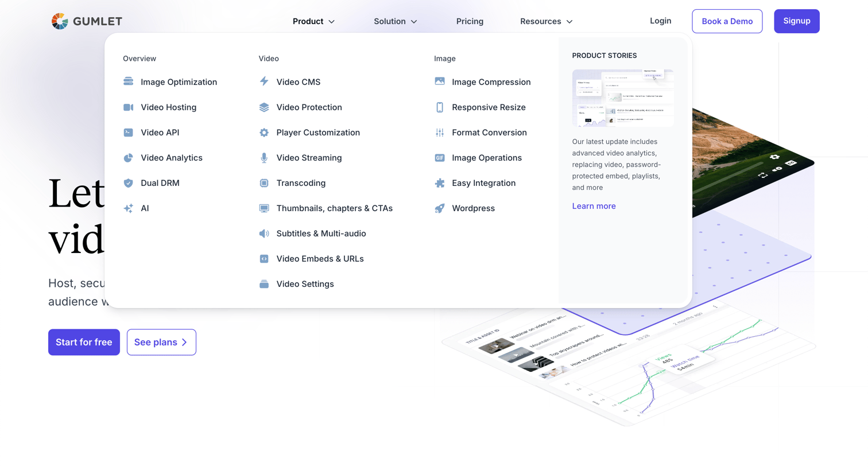Open the Pricing page
The width and height of the screenshot is (868, 467).
470,21
